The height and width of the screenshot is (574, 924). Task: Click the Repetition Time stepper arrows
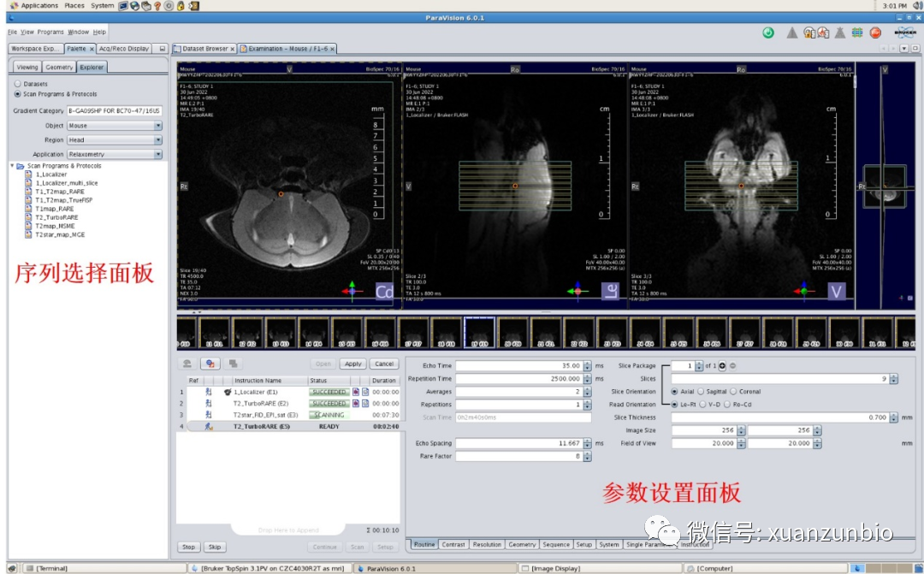click(587, 379)
